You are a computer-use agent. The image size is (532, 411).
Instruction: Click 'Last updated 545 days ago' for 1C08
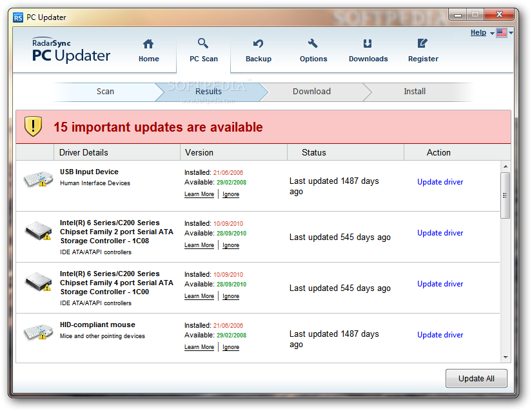340,237
